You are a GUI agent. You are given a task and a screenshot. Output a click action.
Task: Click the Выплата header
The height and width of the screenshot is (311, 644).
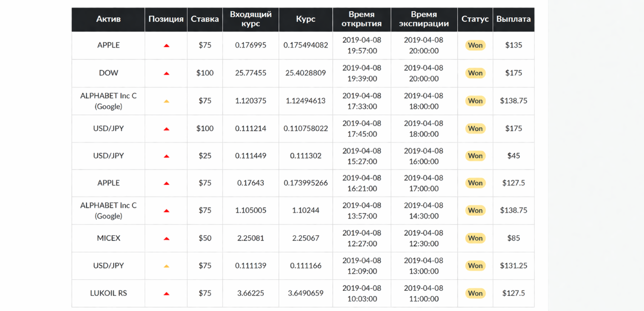513,19
